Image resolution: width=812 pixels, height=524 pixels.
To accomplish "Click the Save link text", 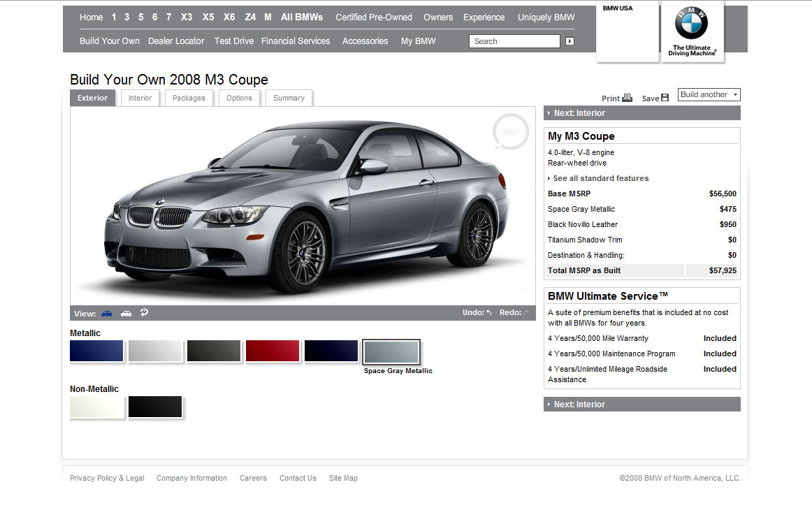I will pyautogui.click(x=651, y=99).
